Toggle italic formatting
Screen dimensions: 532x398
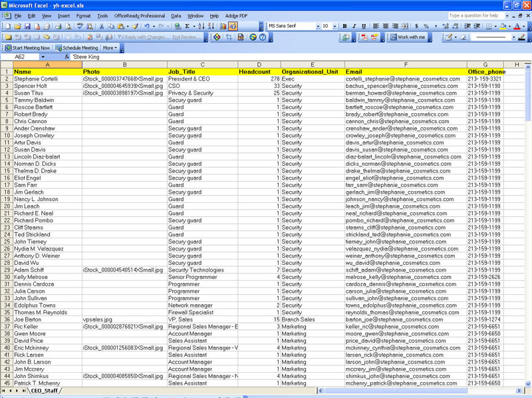point(354,26)
